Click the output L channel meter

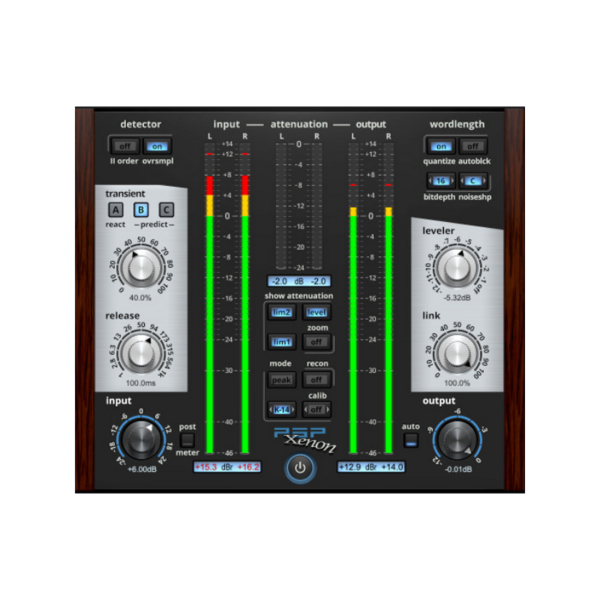353,298
